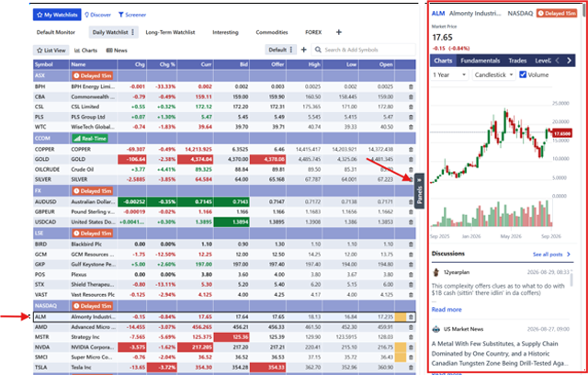Show previous panel tabs with left chevron

557,61
